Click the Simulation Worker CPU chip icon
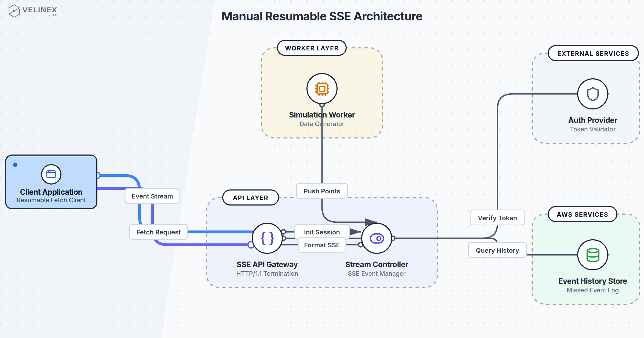Screen dimensions: 644x338 322,89
